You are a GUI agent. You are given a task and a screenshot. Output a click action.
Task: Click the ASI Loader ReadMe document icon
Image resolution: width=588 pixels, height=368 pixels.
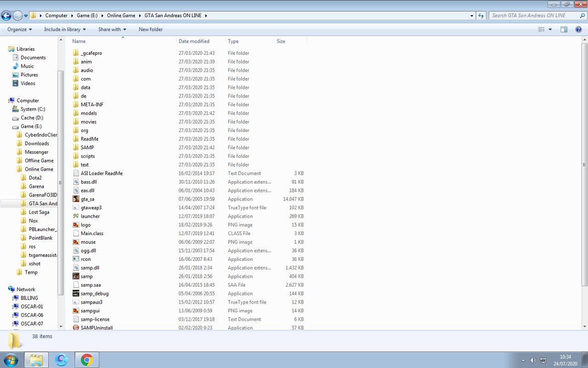click(x=76, y=173)
